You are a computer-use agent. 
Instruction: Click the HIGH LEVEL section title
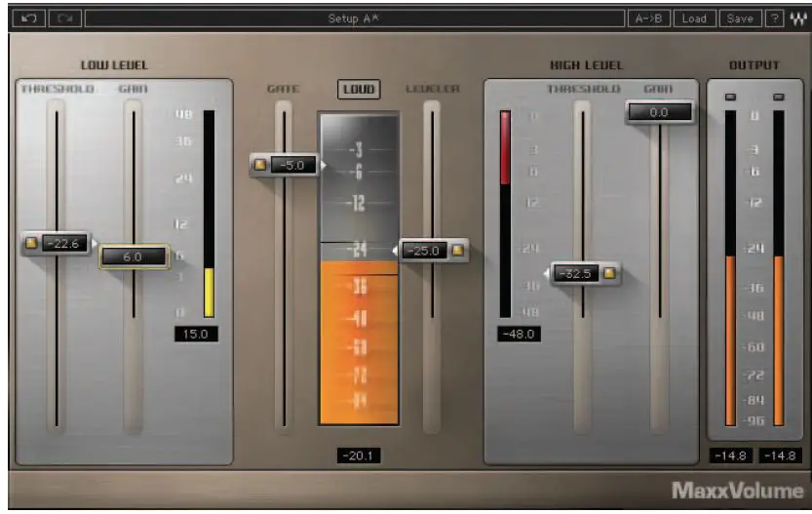[587, 65]
